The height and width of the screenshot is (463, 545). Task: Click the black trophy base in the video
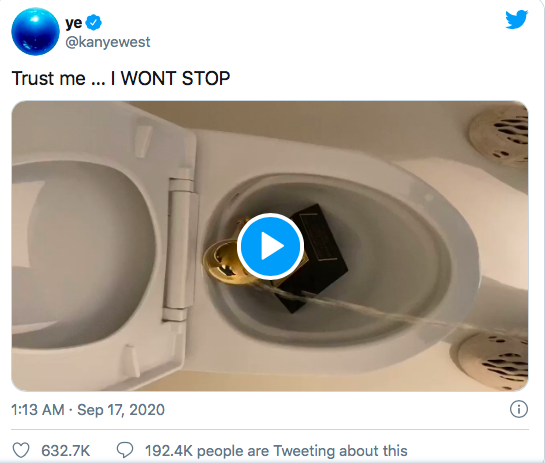[315, 257]
